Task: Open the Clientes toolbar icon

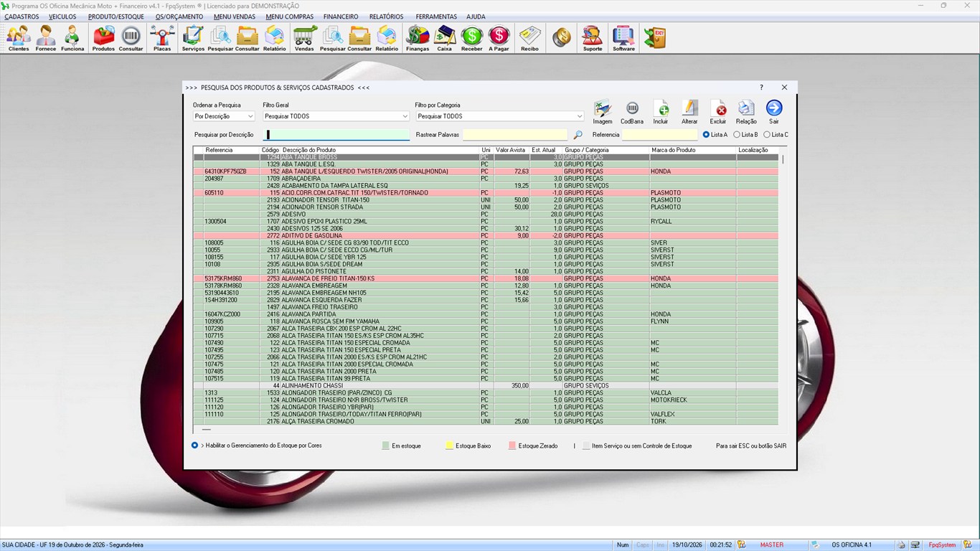Action: pos(19,38)
